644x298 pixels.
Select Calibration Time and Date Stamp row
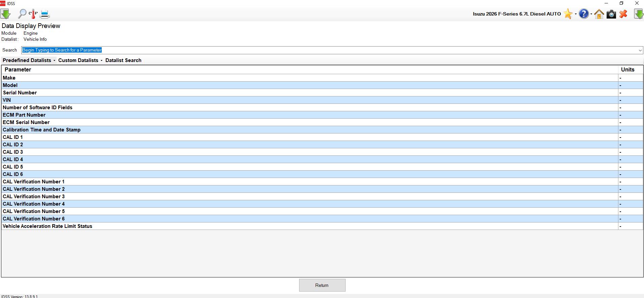click(322, 130)
